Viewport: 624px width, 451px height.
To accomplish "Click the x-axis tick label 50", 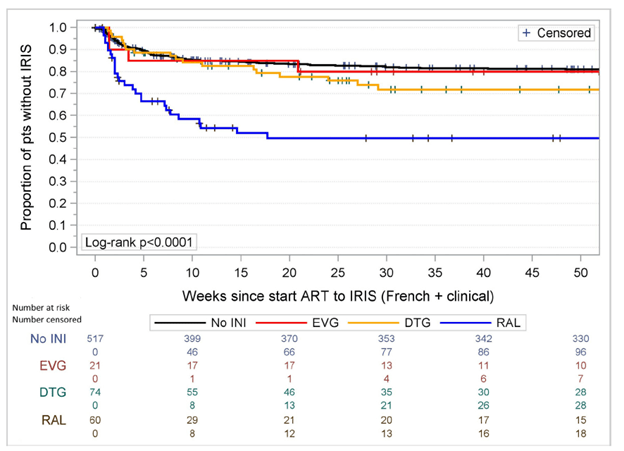I will (x=581, y=271).
